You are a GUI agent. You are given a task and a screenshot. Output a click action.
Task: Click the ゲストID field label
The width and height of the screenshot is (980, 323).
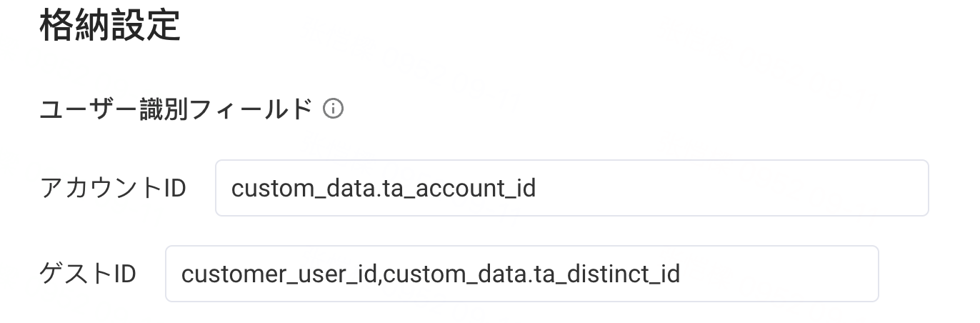tap(88, 274)
